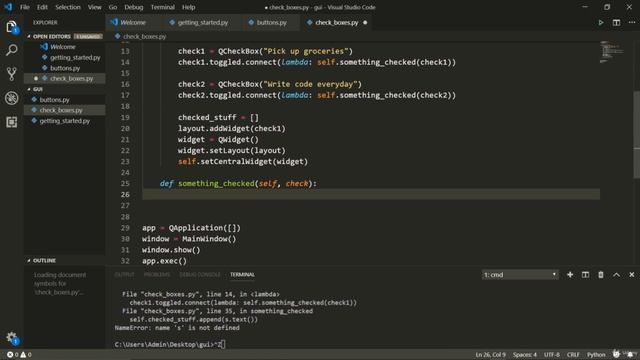Select the Terminal panel tab
The image size is (640, 360).
tap(242, 275)
